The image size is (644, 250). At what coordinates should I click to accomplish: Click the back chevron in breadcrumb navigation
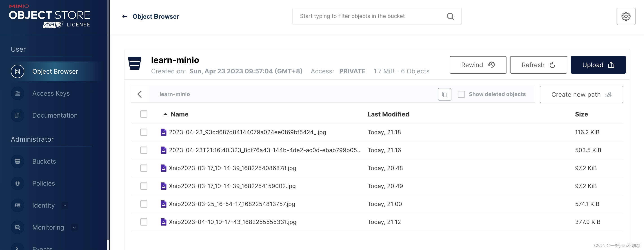[140, 94]
